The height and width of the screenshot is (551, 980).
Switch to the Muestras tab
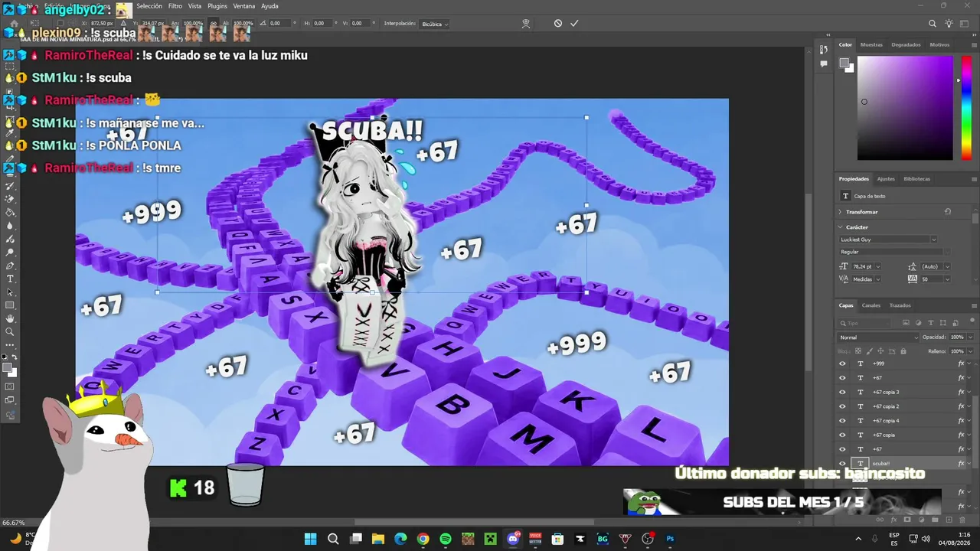[871, 44]
